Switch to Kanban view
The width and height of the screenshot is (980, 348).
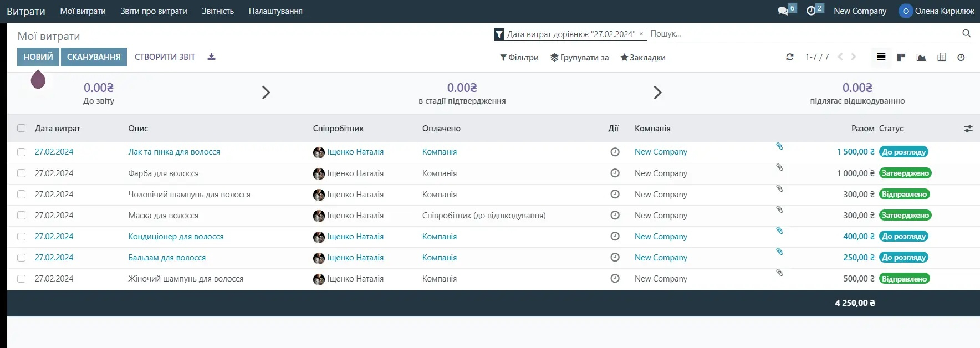[901, 57]
